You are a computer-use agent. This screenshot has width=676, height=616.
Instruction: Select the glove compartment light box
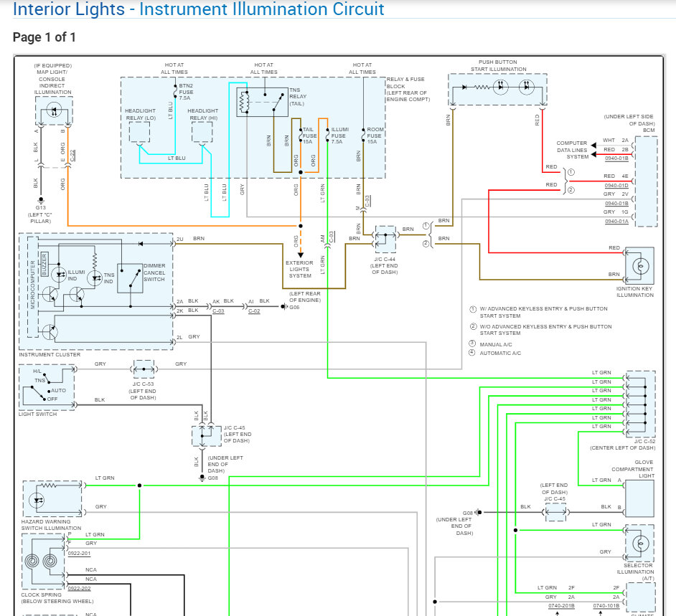point(639,498)
